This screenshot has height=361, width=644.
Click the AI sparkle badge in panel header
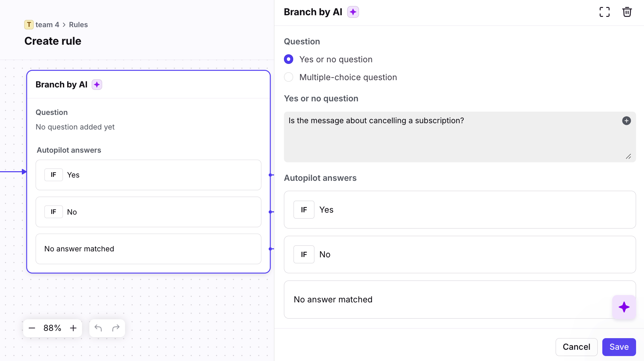click(x=353, y=12)
